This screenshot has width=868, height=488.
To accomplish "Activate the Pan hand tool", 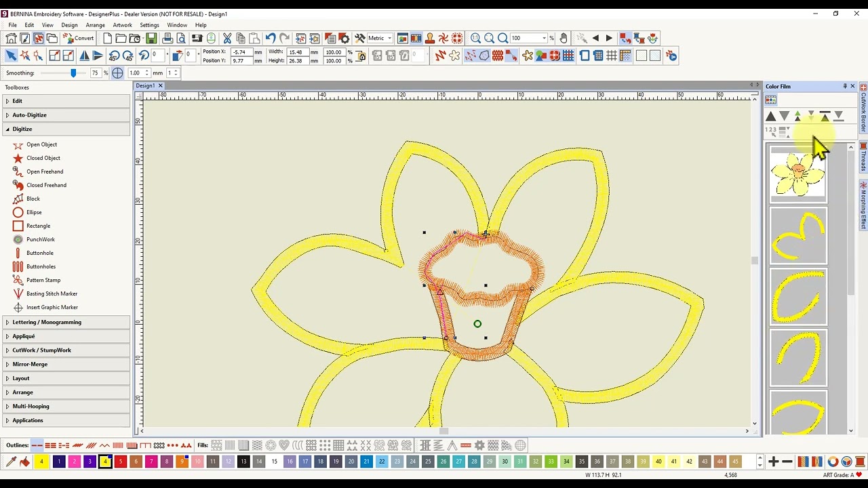I will point(564,38).
